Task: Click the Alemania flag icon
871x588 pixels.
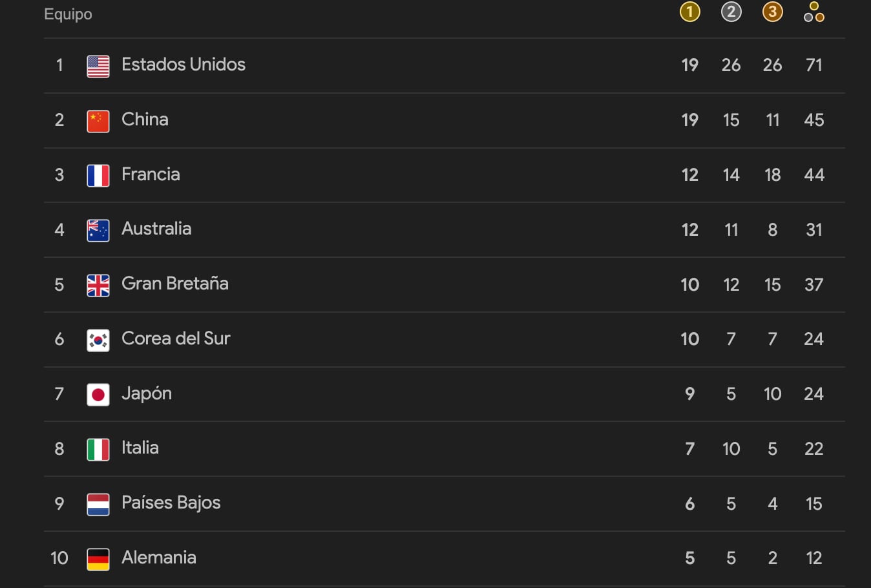Action: point(98,558)
